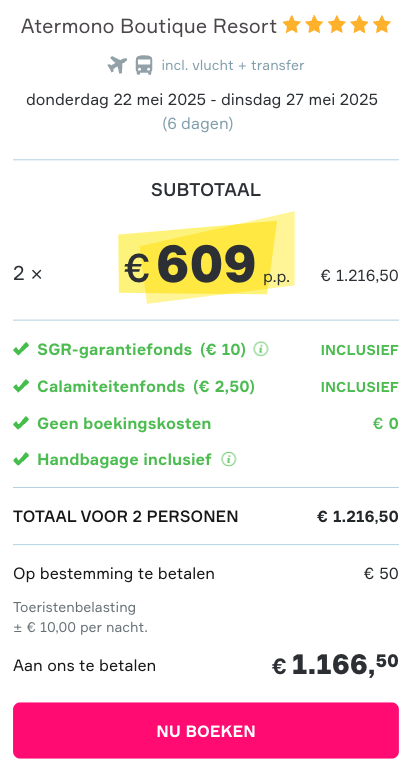The image size is (411, 774).
Task: Click the Atermono Boutique Resort title
Action: coord(149,26)
